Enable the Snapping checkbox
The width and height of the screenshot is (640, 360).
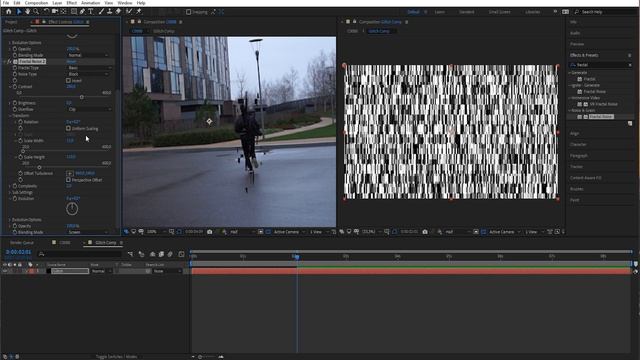[x=189, y=12]
